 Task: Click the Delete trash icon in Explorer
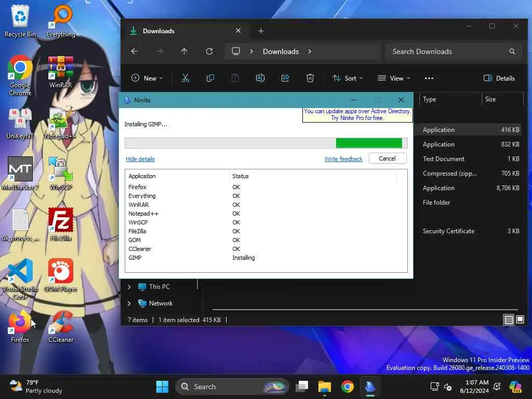coord(310,78)
